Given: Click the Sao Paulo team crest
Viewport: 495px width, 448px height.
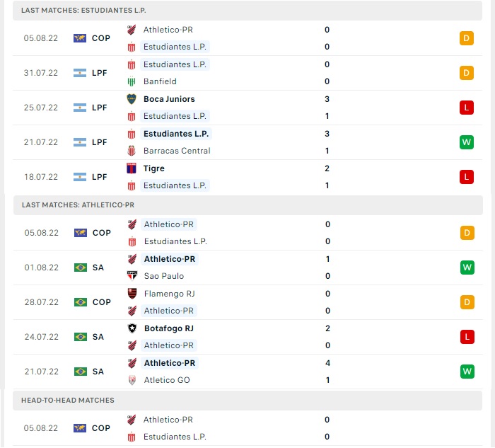Looking at the screenshot, I should 132,276.
